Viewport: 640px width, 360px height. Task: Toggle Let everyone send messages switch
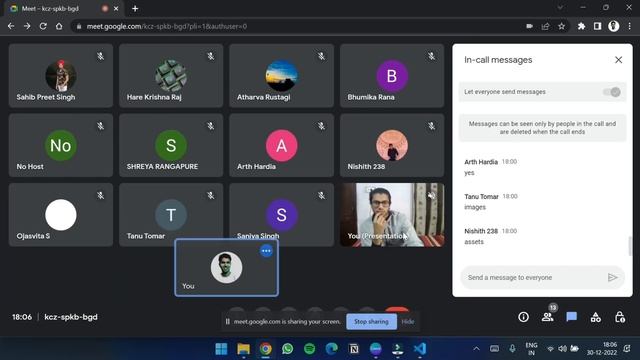coord(612,92)
